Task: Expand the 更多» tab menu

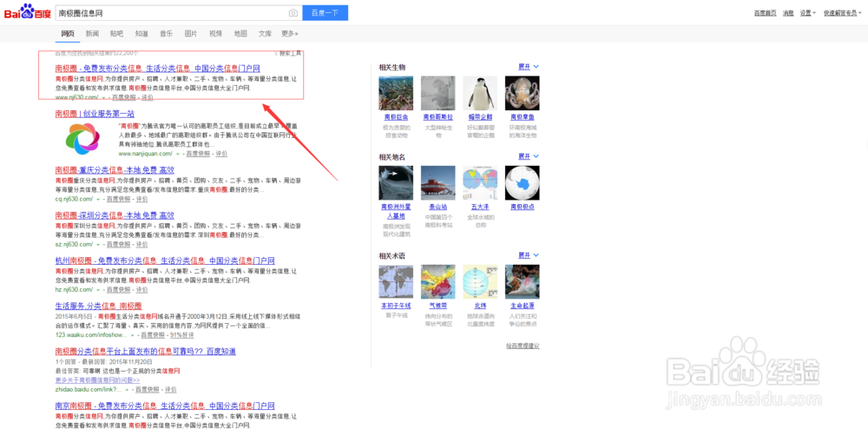Action: [x=290, y=34]
